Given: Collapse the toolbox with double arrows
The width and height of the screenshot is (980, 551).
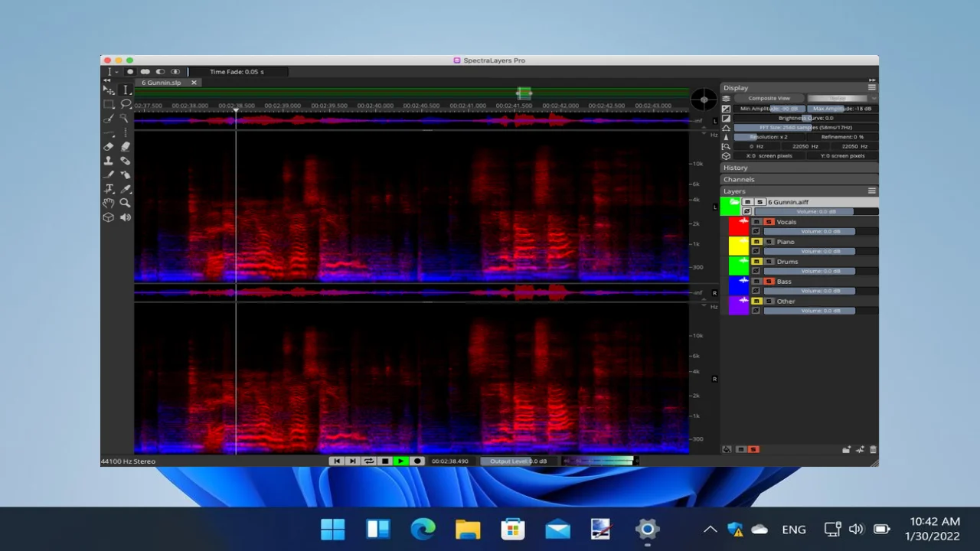Looking at the screenshot, I should (107, 80).
